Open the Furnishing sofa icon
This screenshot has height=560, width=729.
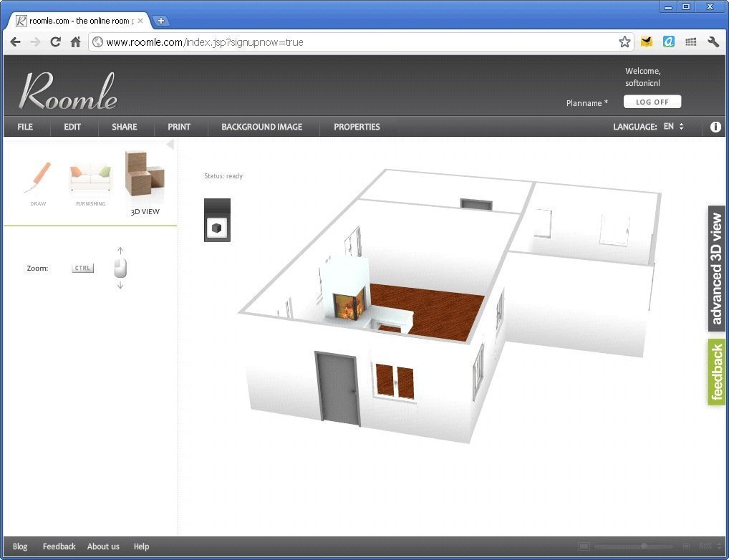tap(91, 179)
